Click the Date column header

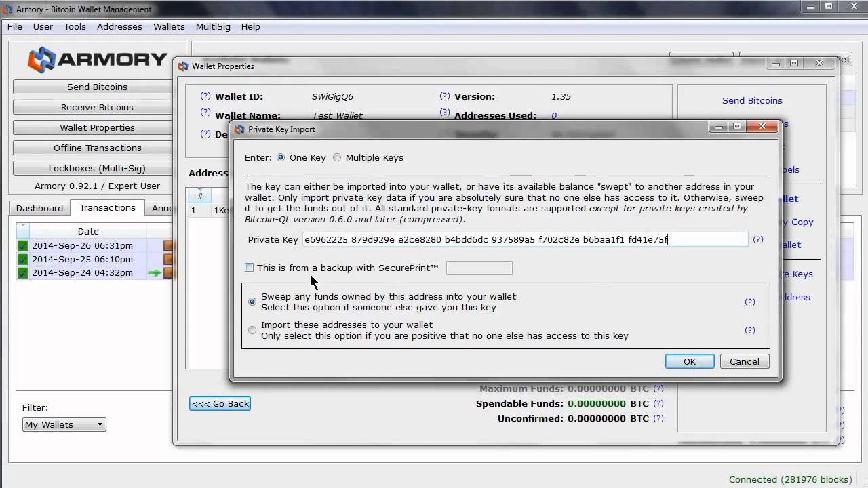(88, 231)
